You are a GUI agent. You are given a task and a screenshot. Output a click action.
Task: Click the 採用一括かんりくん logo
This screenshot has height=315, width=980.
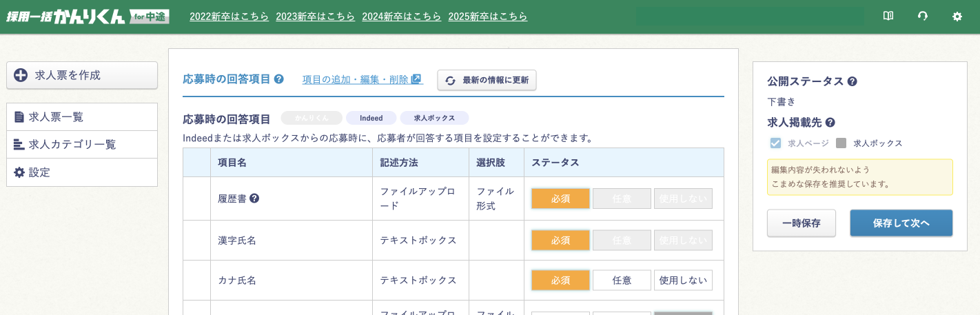click(x=88, y=17)
